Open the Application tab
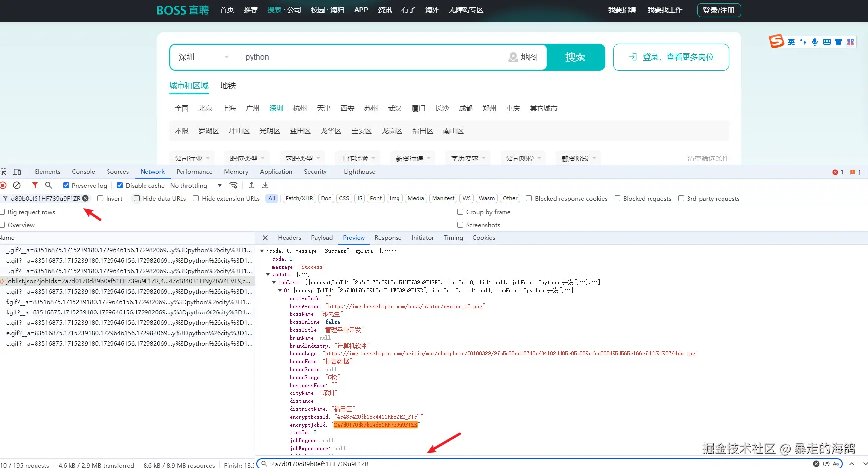This screenshot has width=868, height=468. pyautogui.click(x=276, y=172)
